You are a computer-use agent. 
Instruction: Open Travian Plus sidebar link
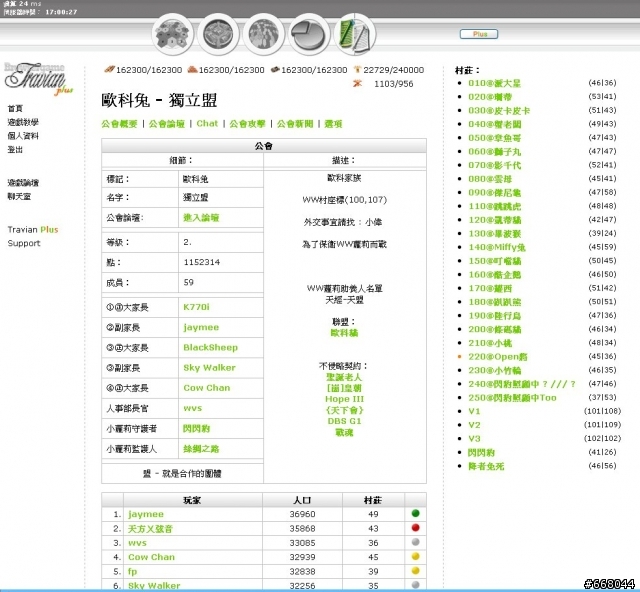(33, 229)
